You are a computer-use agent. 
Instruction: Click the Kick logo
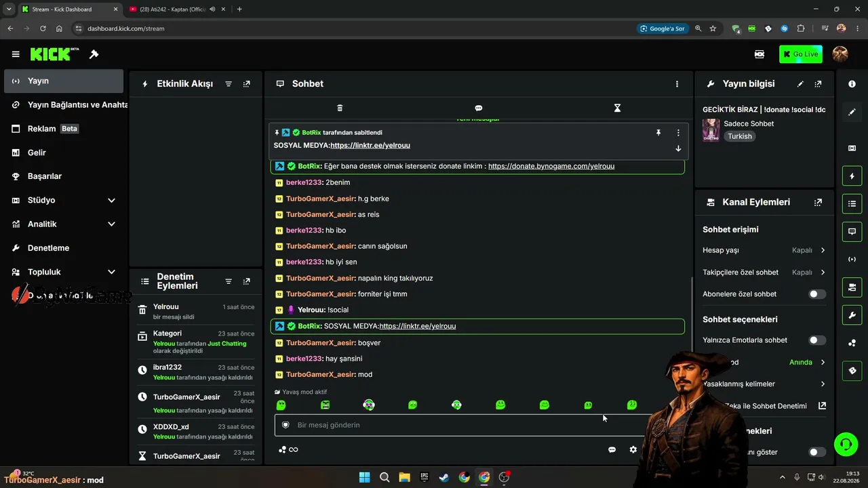[x=54, y=54]
